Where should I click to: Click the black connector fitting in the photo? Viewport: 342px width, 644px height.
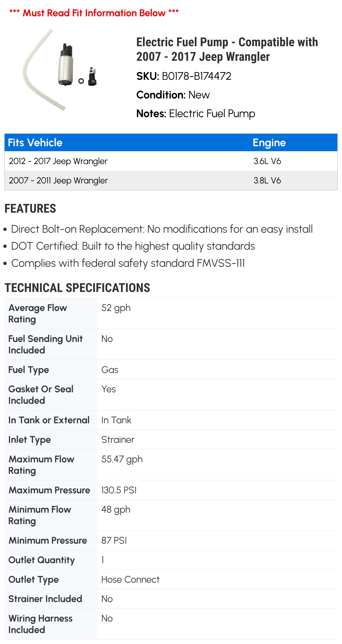click(92, 77)
